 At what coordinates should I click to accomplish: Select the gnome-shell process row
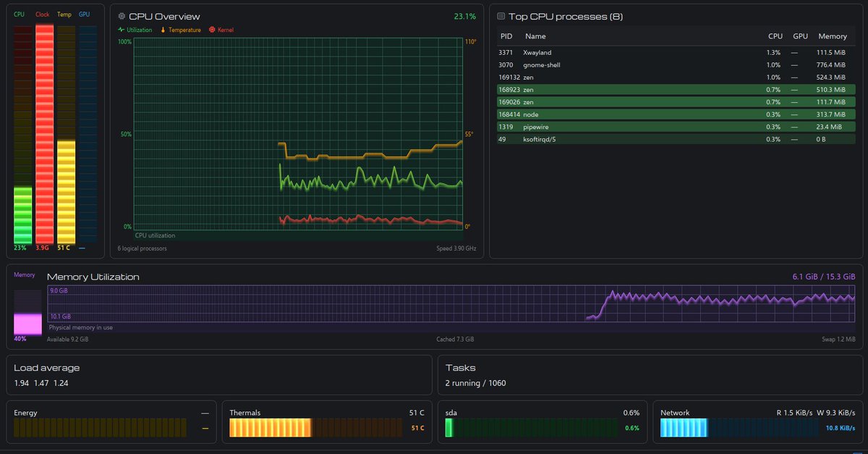pos(676,65)
